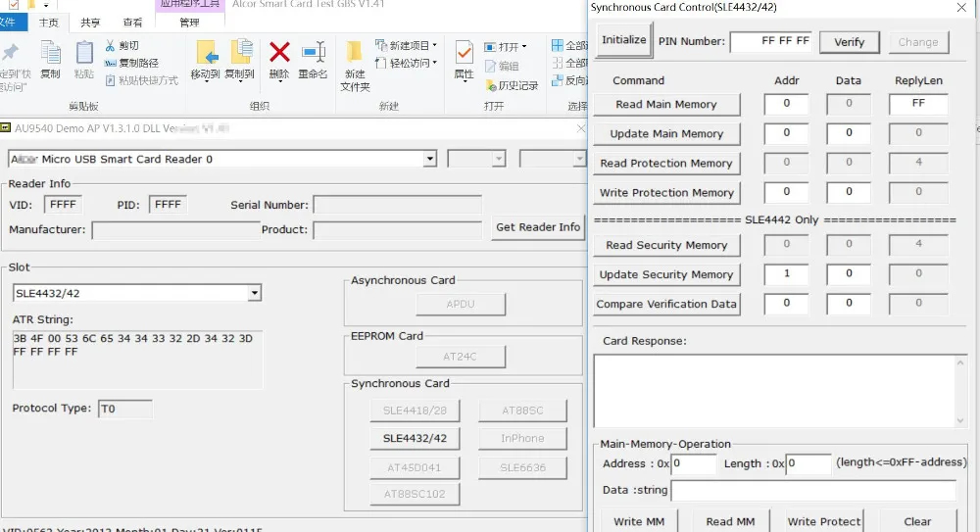Click the VID FFFF field
Screen dimensions: 980x532
point(63,205)
